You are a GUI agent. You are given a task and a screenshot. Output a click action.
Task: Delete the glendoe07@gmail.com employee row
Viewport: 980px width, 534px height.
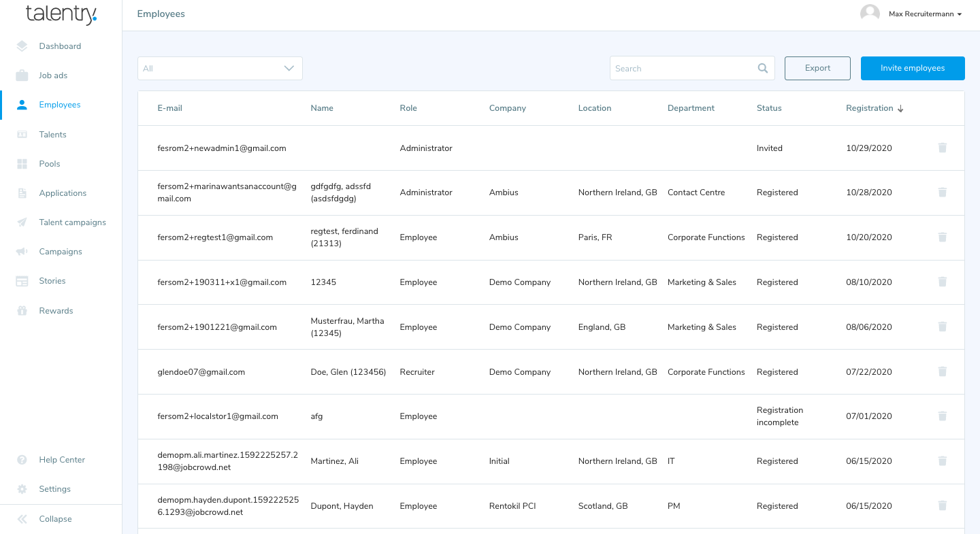click(x=942, y=371)
